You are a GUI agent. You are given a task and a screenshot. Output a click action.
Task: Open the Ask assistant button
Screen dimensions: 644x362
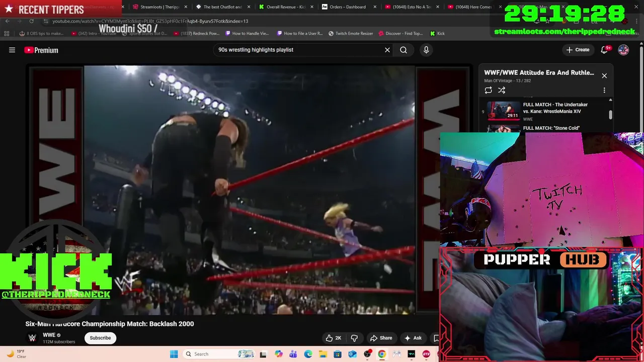(x=413, y=338)
